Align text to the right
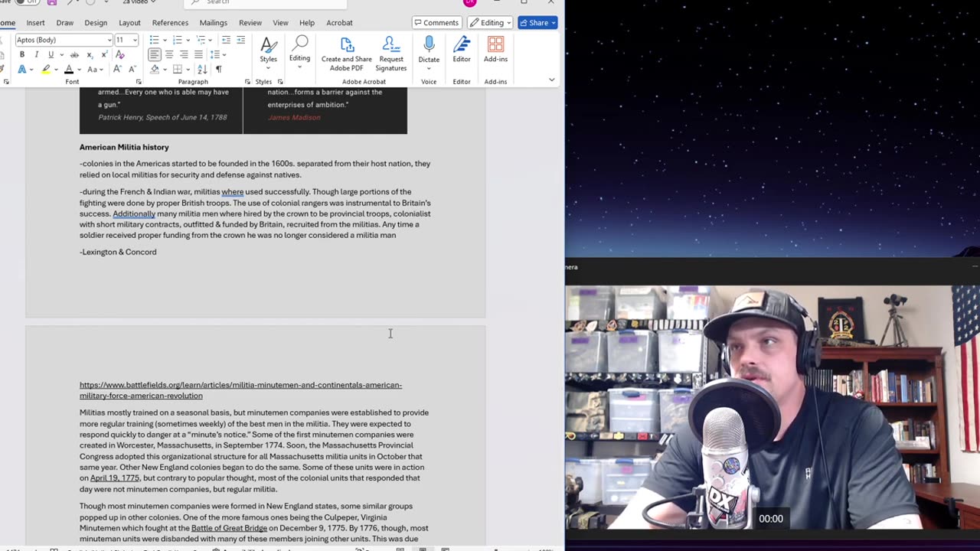Image resolution: width=980 pixels, height=551 pixels. (x=184, y=54)
